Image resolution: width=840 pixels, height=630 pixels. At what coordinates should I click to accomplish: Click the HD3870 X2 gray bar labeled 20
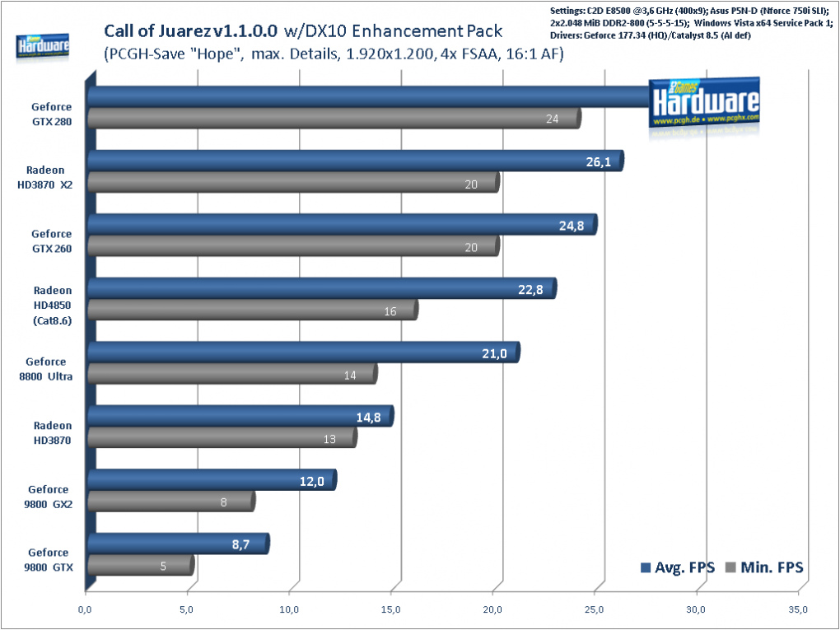click(x=293, y=183)
